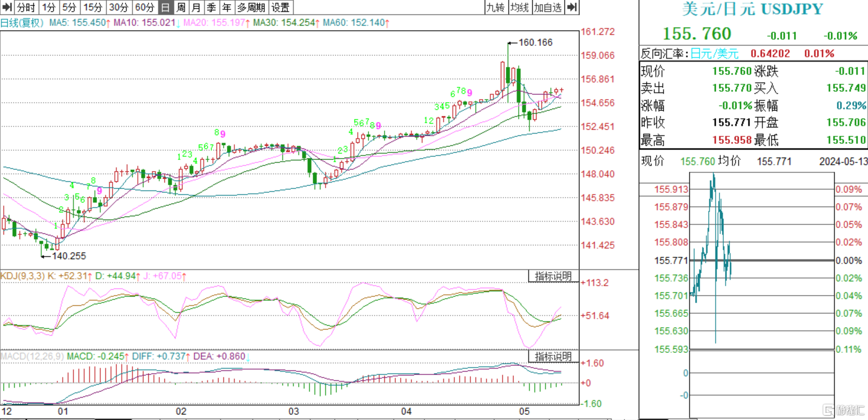Toggle the 均线 moving averages
Viewport: 868px width, 420px height.
(520, 7)
